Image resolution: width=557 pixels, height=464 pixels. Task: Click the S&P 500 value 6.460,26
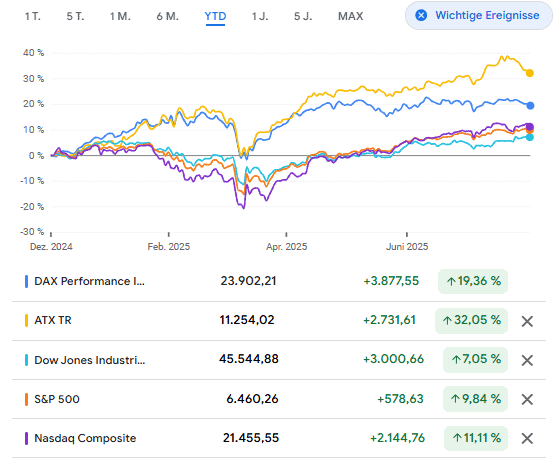tap(252, 399)
